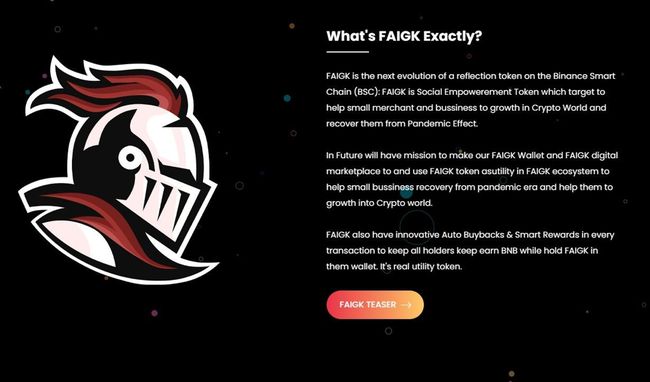650x382 pixels.
Task: Click the knight's round eye
Action: [130, 158]
